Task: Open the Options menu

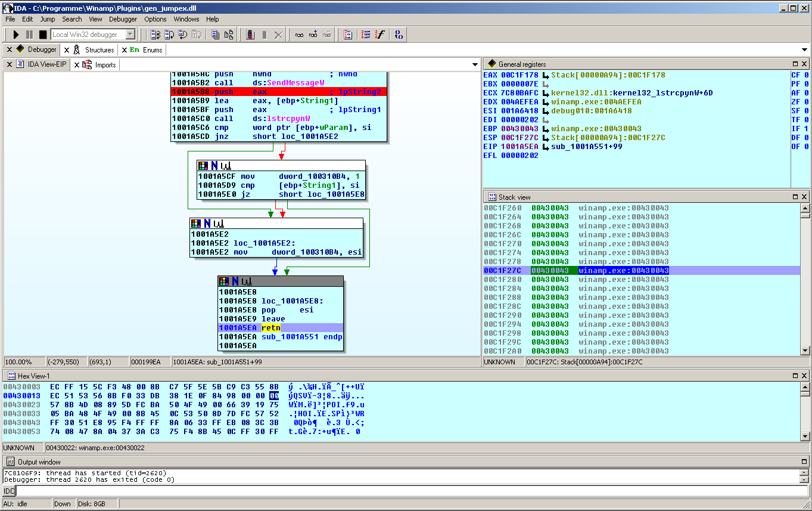Action: pos(155,19)
